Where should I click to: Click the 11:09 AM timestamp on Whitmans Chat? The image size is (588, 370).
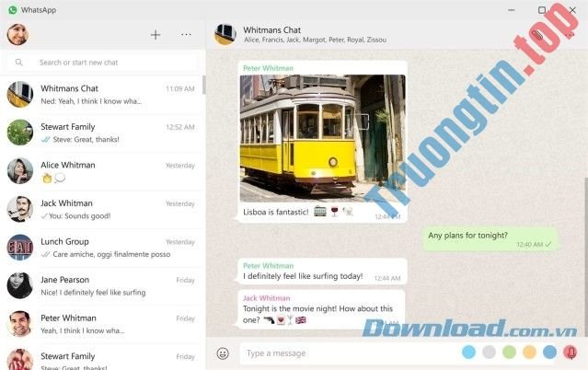(x=180, y=89)
